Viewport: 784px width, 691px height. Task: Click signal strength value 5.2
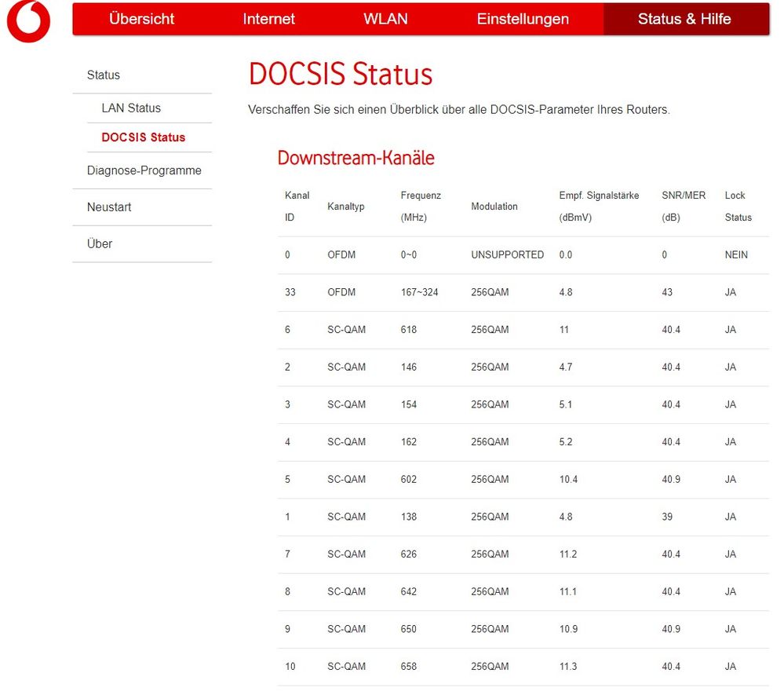566,442
